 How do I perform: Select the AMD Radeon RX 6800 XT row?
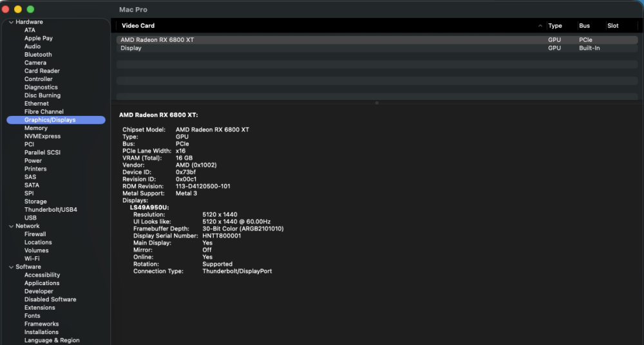(x=377, y=40)
